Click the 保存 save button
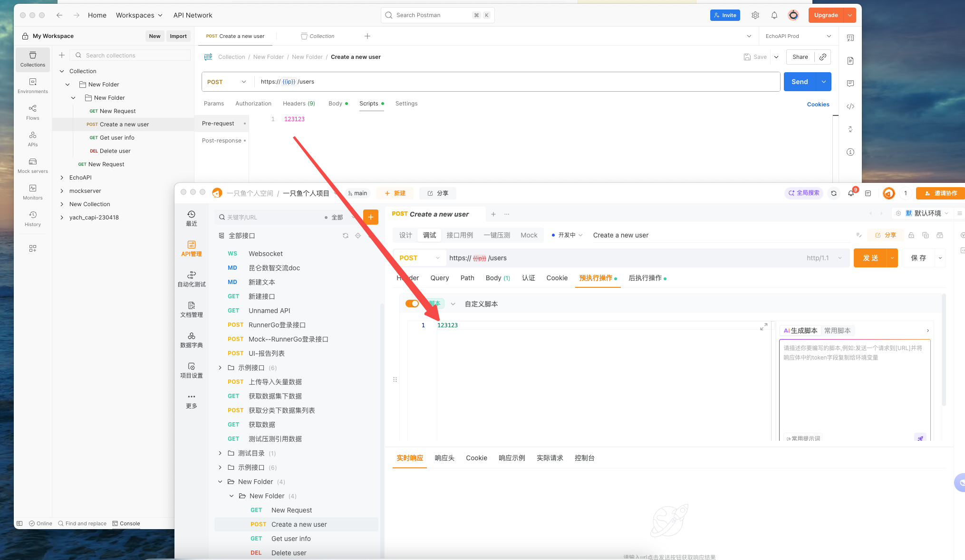The image size is (965, 560). tap(918, 258)
